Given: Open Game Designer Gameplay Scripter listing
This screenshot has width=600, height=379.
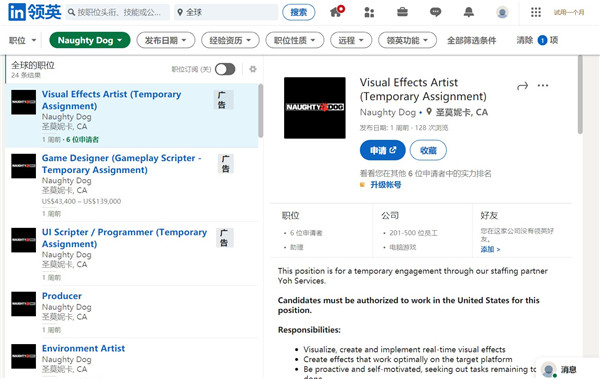Looking at the screenshot, I should pyautogui.click(x=122, y=164).
